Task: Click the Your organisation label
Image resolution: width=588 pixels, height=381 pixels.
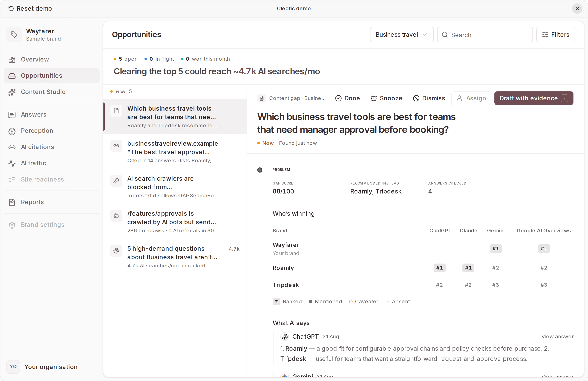Action: pos(51,367)
